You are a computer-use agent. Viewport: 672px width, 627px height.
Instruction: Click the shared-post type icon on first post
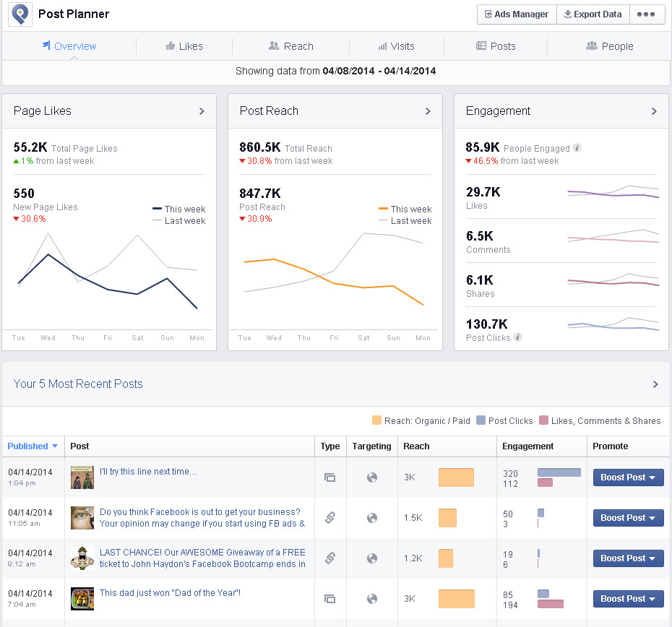point(330,477)
